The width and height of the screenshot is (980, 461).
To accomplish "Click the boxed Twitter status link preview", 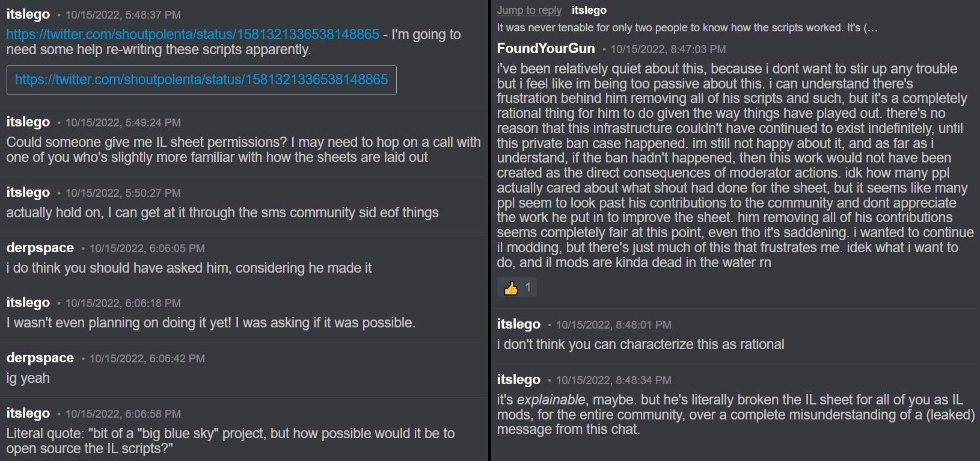I will click(201, 79).
